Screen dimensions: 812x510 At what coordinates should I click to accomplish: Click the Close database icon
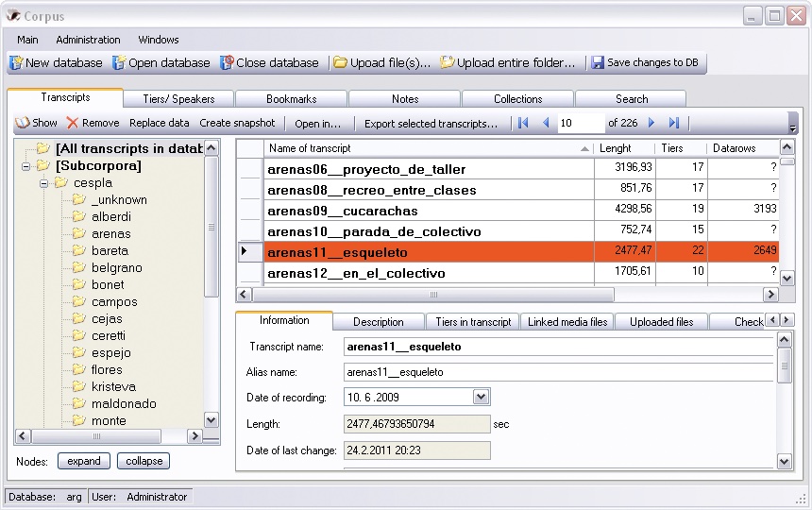(x=227, y=63)
